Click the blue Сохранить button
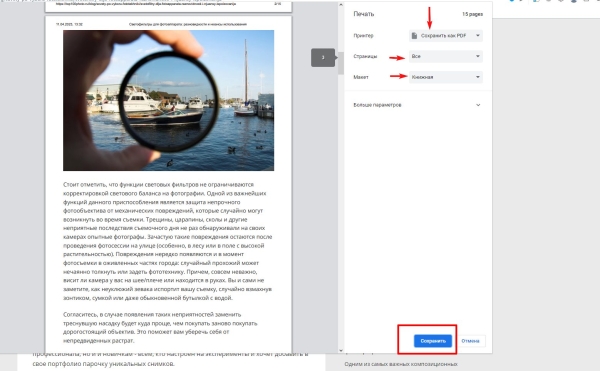 tap(433, 341)
